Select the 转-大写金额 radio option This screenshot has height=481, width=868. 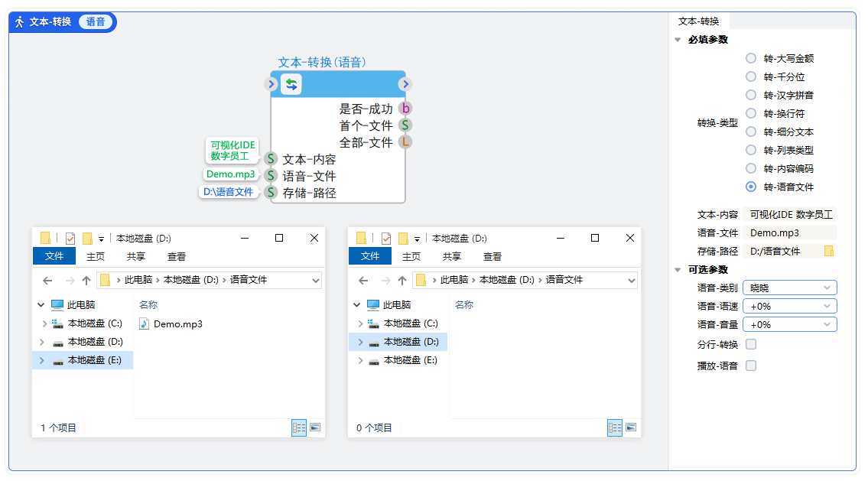(x=751, y=58)
